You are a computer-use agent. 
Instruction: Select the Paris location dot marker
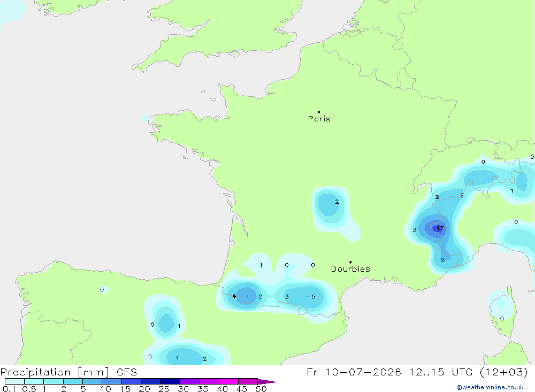[x=319, y=112]
